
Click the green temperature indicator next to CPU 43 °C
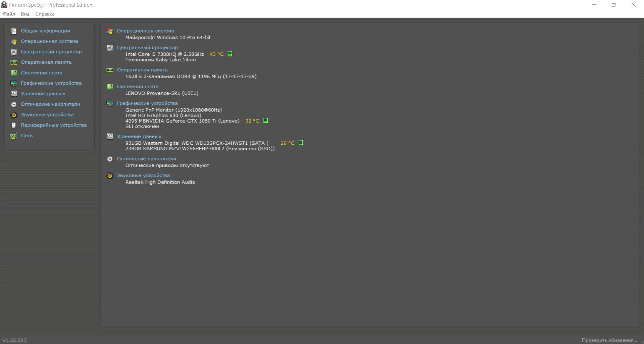point(230,54)
